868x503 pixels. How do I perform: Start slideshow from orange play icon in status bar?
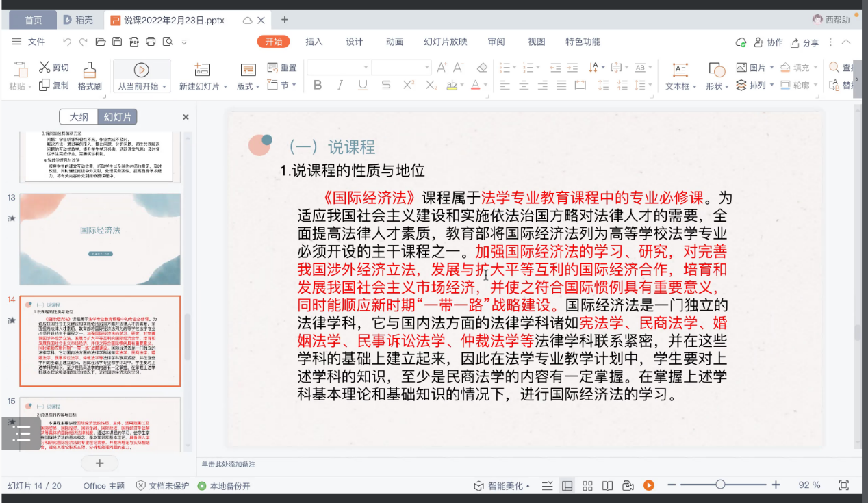pyautogui.click(x=648, y=485)
